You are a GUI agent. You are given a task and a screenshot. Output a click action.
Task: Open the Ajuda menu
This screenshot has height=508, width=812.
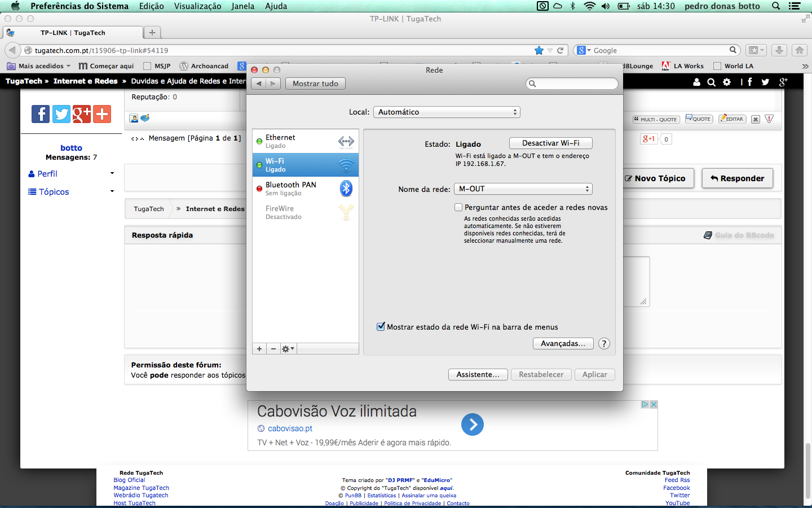click(x=276, y=6)
